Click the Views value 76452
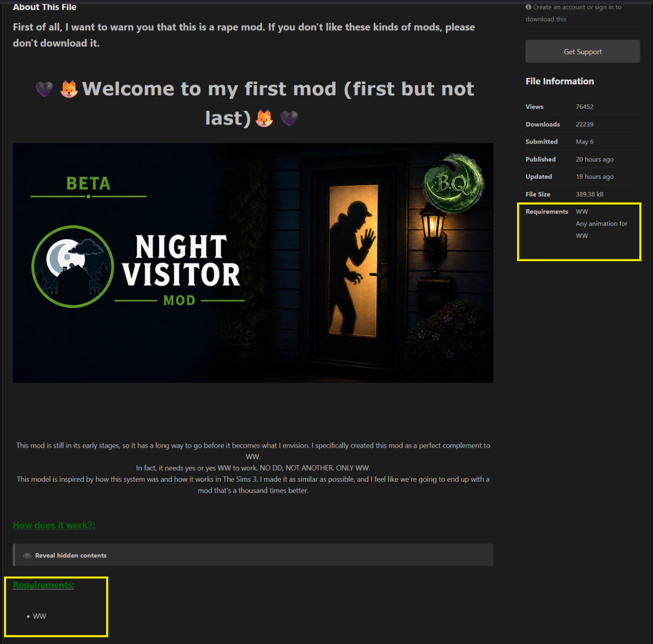 click(584, 107)
